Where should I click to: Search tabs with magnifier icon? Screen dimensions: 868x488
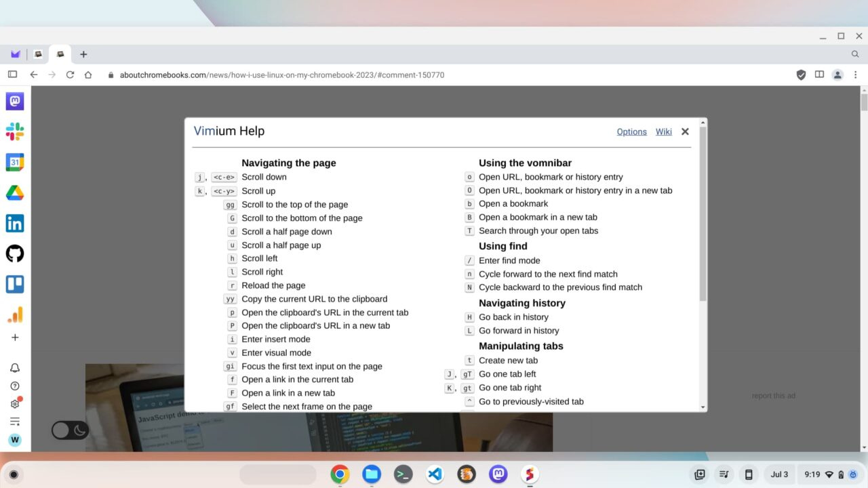[855, 54]
